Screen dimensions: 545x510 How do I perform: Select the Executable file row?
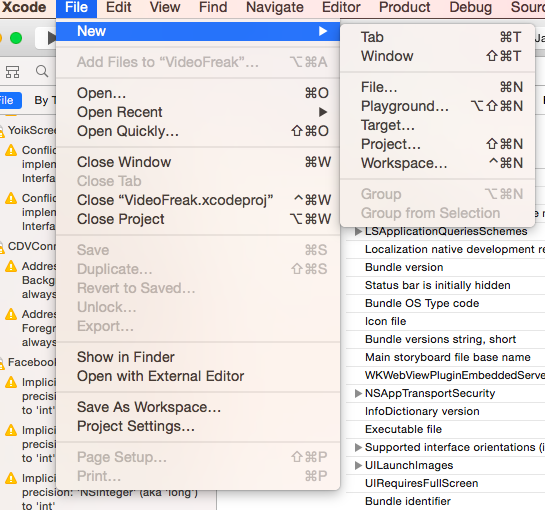446,429
